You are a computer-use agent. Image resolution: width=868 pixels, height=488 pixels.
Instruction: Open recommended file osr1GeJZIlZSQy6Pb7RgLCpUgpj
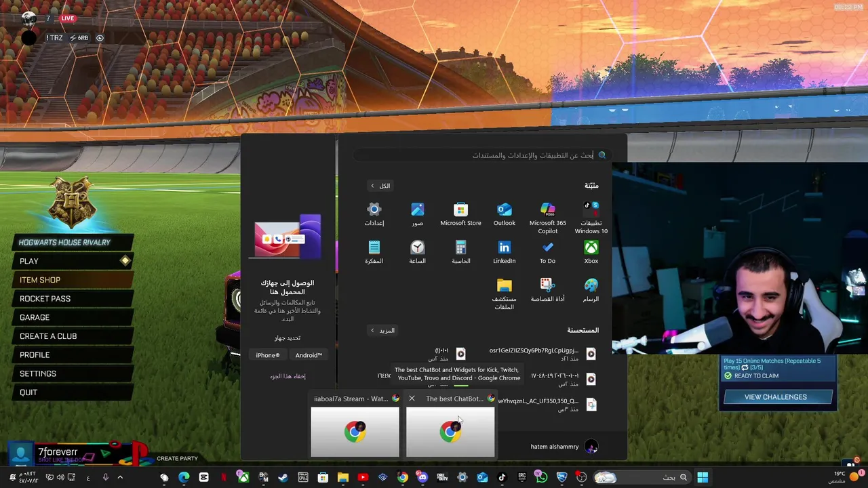[542, 354]
